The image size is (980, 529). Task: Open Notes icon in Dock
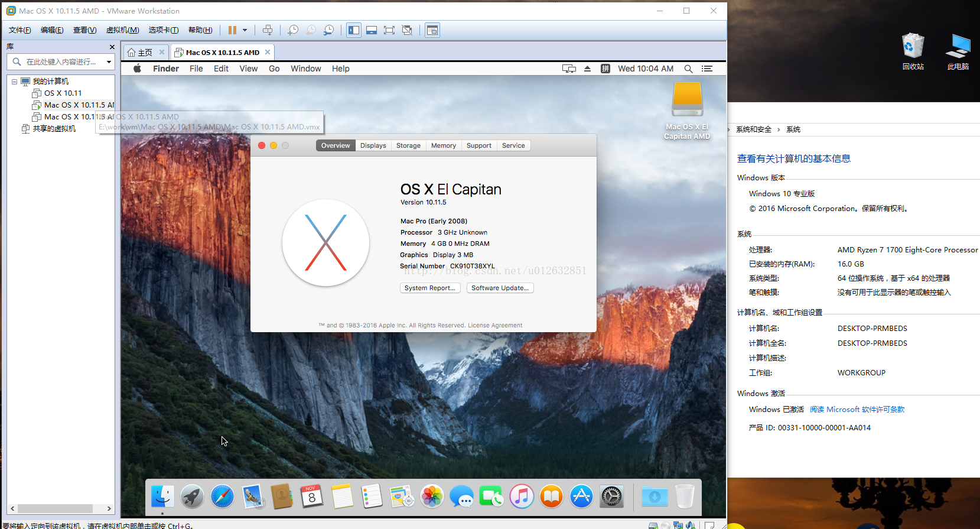[x=342, y=496]
